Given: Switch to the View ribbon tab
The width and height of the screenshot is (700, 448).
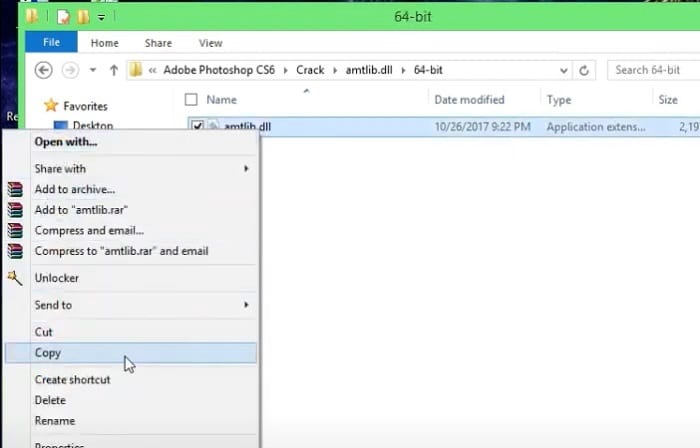Looking at the screenshot, I should point(210,43).
